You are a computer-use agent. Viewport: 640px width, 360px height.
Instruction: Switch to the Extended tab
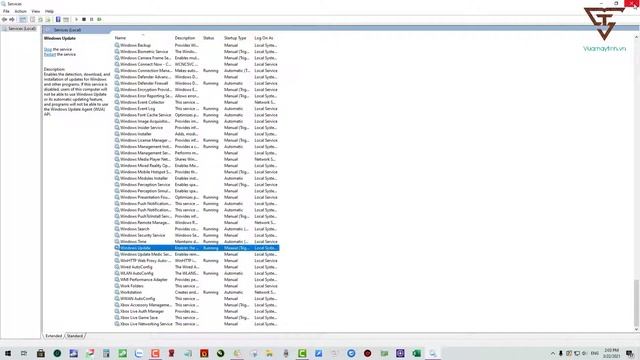coord(53,336)
